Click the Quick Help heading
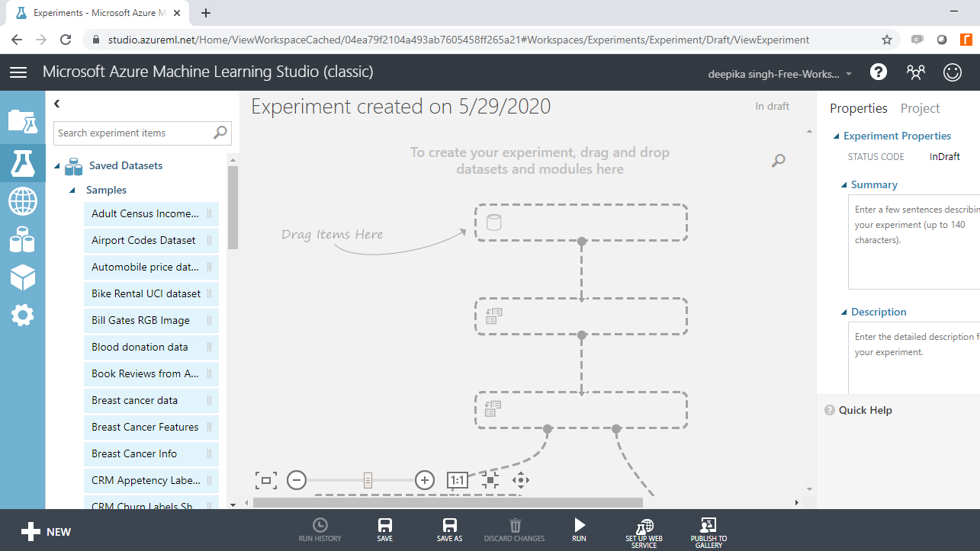This screenshot has width=980, height=551. click(x=865, y=410)
